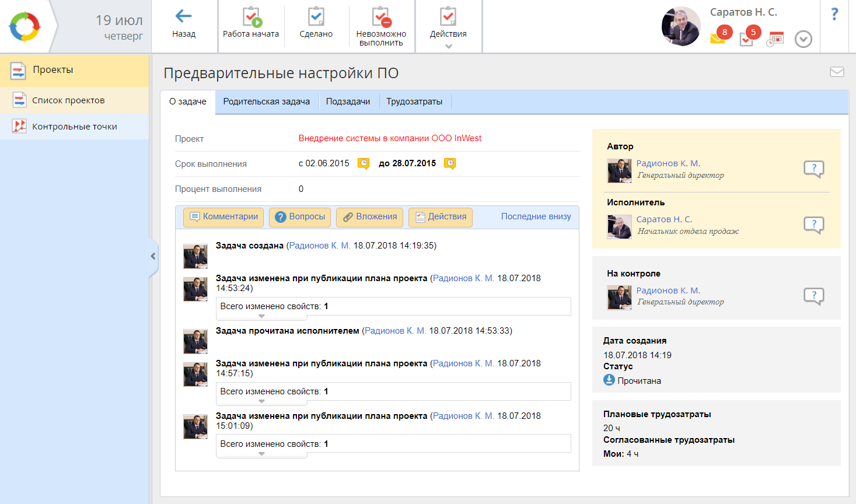Open the messages envelope with badge 8
The height and width of the screenshot is (504, 856).
718,38
